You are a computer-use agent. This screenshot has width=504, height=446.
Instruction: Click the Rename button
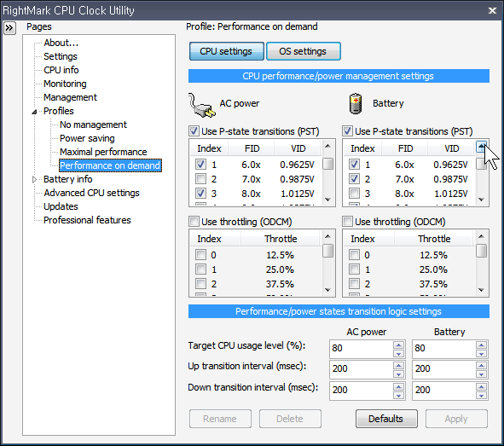(x=220, y=419)
